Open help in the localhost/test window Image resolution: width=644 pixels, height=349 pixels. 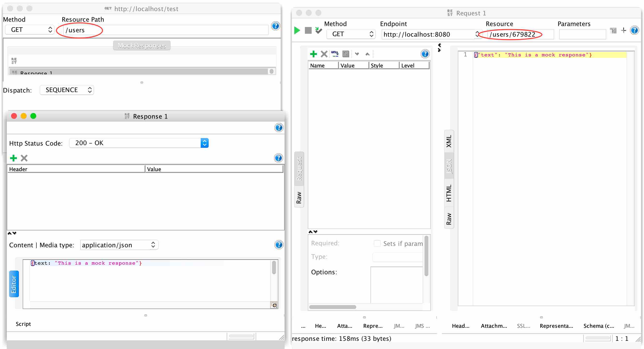click(x=275, y=26)
